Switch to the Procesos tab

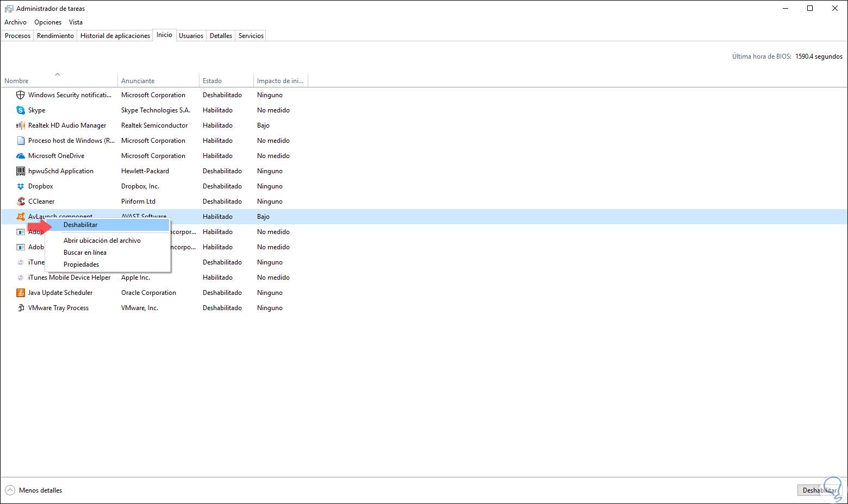pyautogui.click(x=17, y=36)
